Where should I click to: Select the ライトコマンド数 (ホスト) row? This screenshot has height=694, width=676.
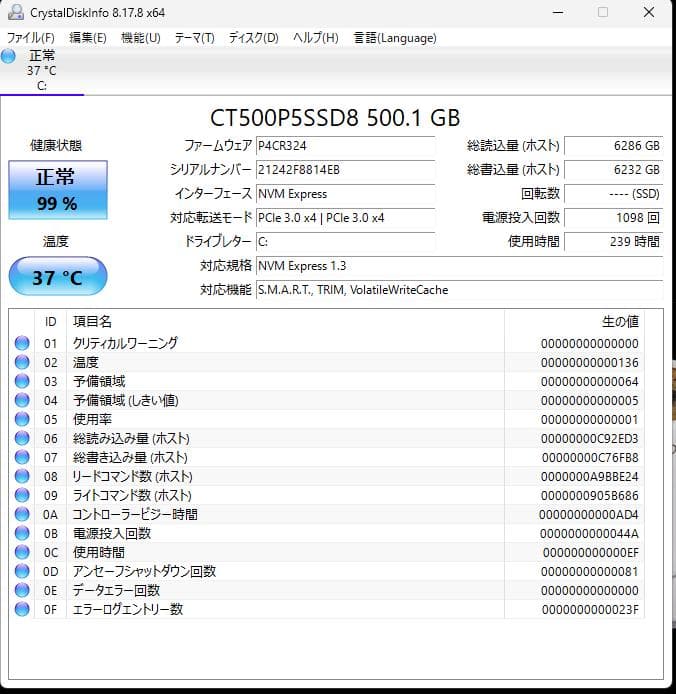tap(327, 495)
